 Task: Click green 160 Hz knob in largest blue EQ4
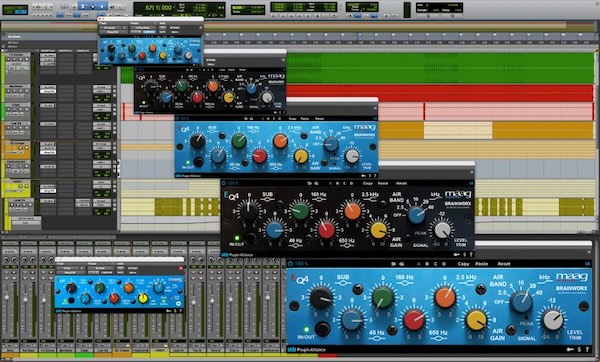pos(383,298)
